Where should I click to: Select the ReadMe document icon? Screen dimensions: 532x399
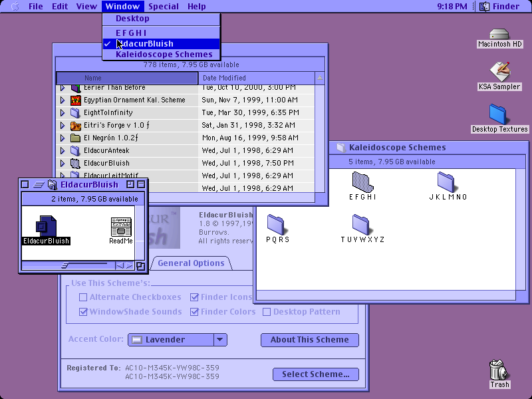121,227
